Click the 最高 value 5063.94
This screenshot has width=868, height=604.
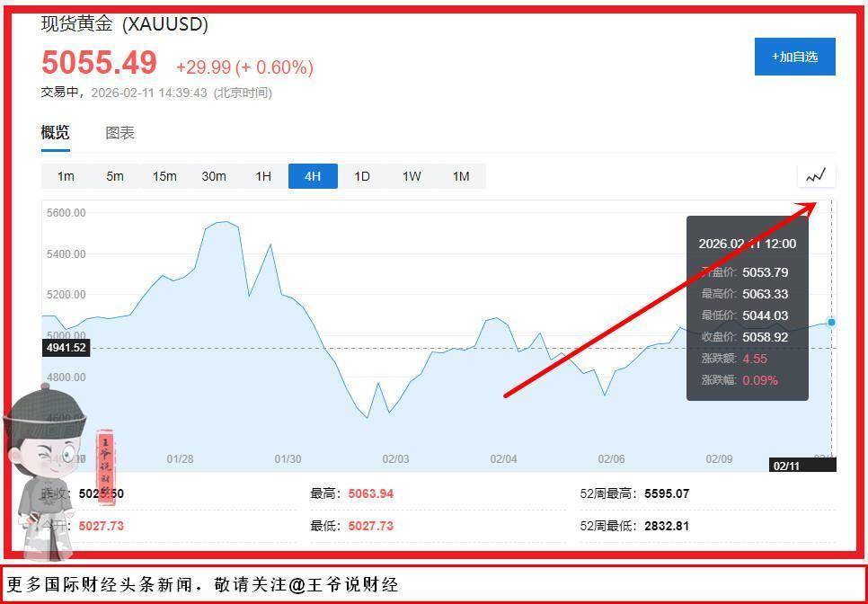(371, 493)
